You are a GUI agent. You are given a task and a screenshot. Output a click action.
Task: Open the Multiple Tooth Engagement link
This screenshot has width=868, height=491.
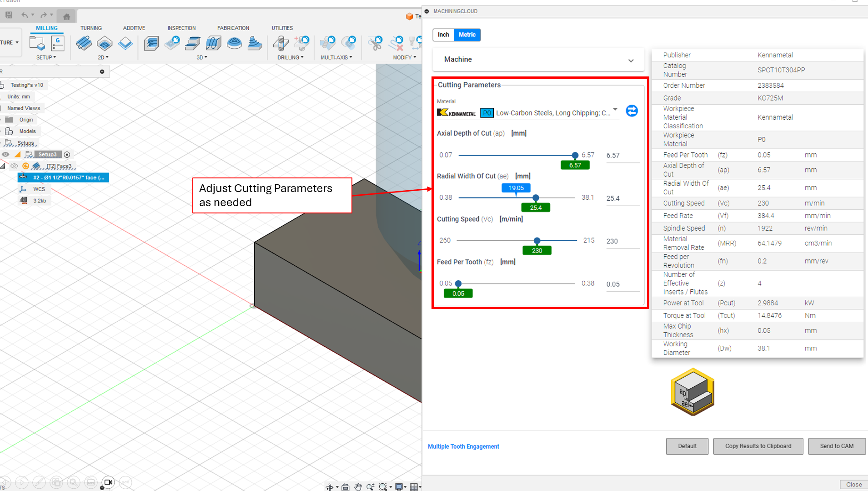(463, 447)
